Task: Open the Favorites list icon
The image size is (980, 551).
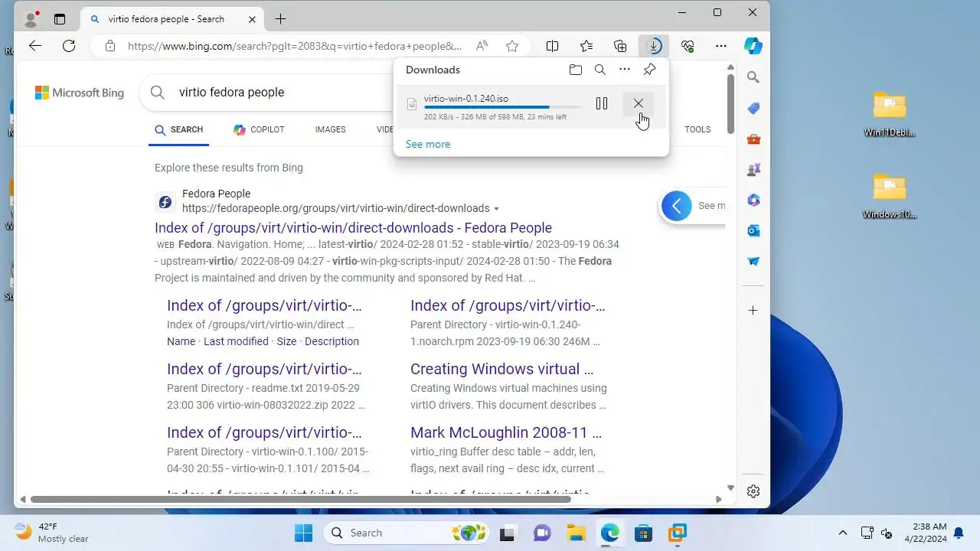Action: point(586,46)
